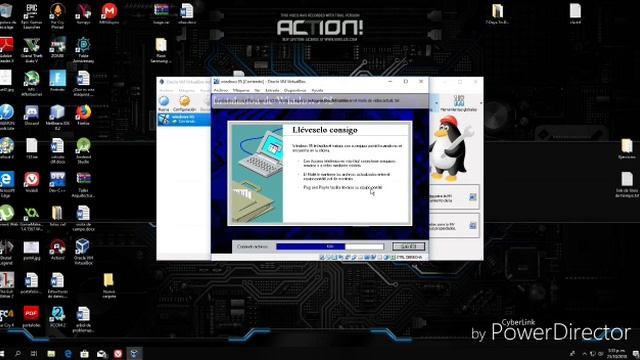Open the Android Studio desktop icon

(x=83, y=151)
